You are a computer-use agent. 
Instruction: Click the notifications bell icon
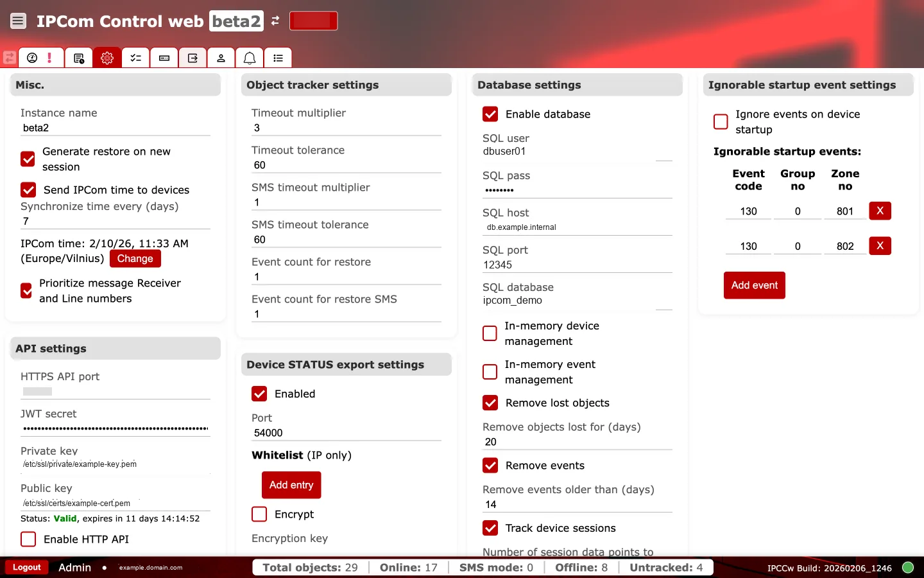(x=249, y=57)
